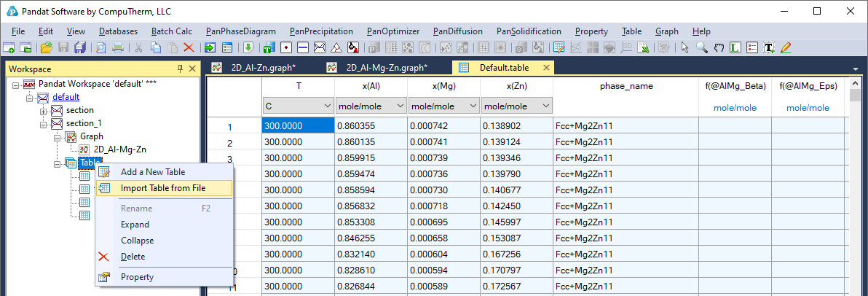Image resolution: width=868 pixels, height=296 pixels.
Task: Click the Load database icon with green T
Action: tap(268, 47)
